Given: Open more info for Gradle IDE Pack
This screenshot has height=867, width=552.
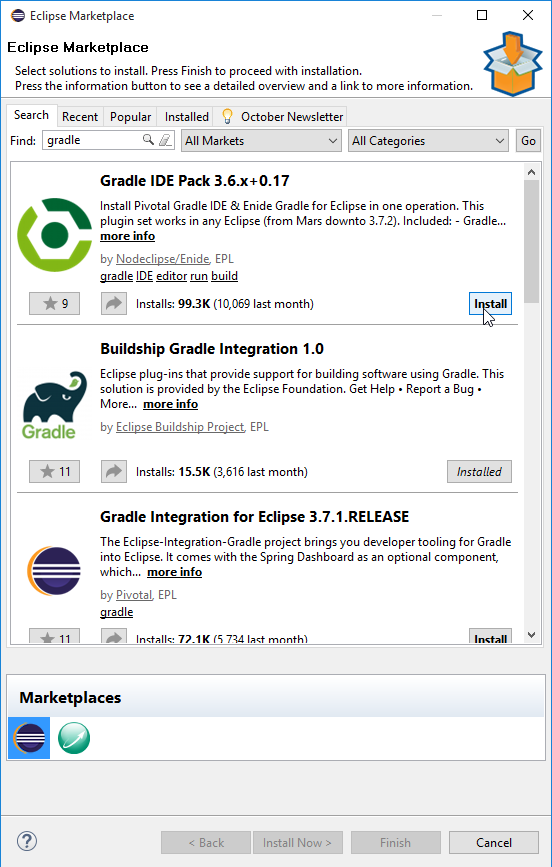Looking at the screenshot, I should pyautogui.click(x=127, y=236).
